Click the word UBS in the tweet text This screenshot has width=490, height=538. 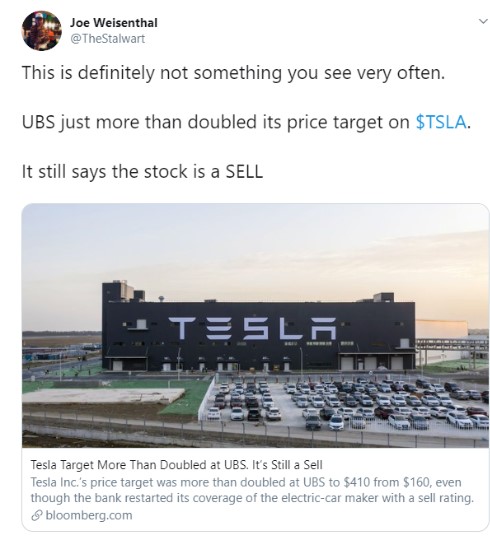click(38, 122)
